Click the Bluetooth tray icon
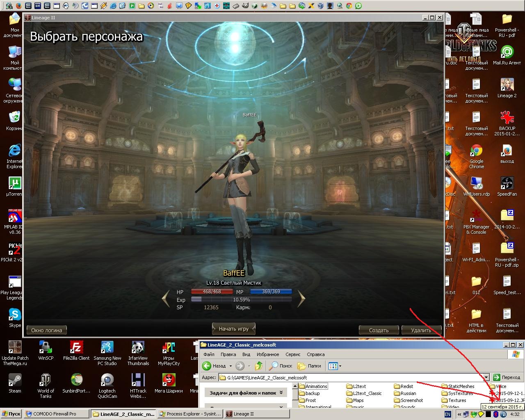The width and height of the screenshot is (525, 420). (495, 414)
